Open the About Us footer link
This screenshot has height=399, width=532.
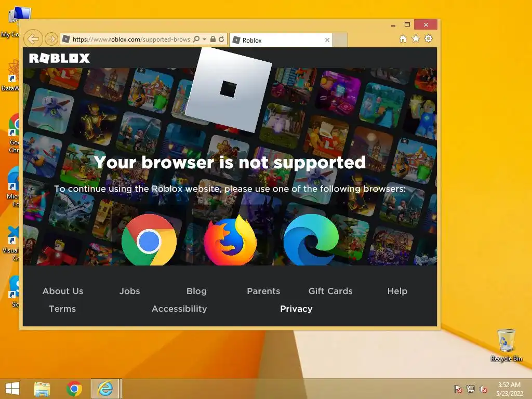point(63,291)
